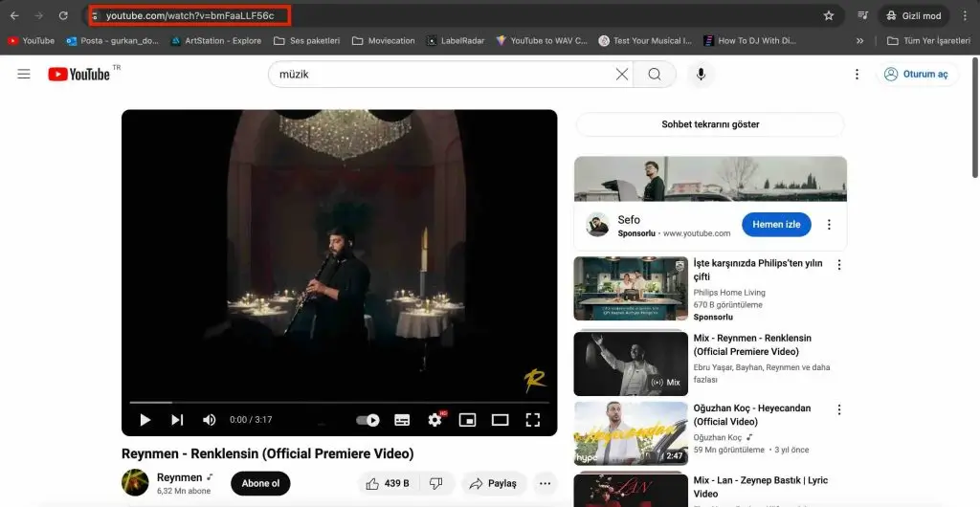Like the video with thumbs up
This screenshot has height=507, width=980.
pos(388,483)
